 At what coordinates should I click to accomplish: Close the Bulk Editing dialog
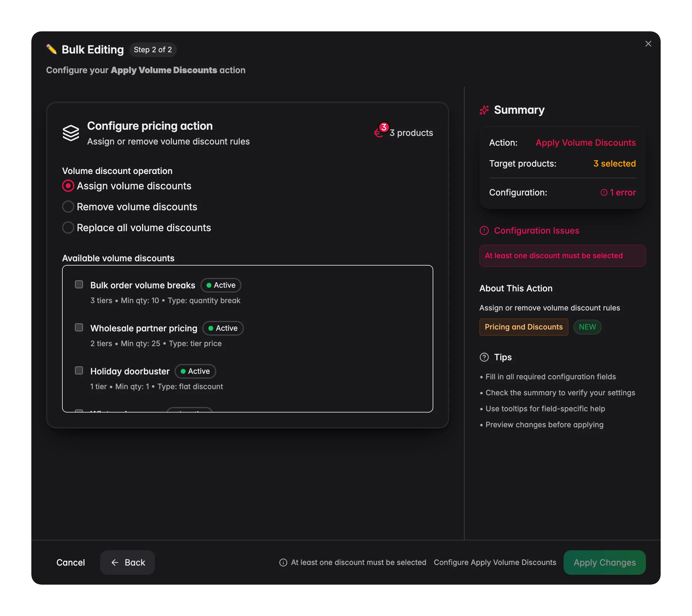[648, 44]
